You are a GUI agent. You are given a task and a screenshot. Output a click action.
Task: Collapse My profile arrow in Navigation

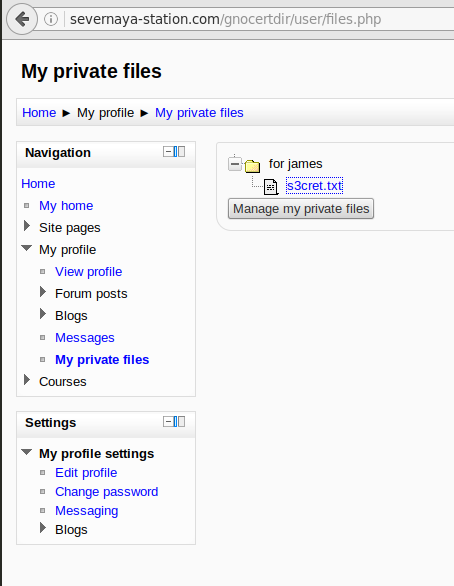tap(27, 248)
